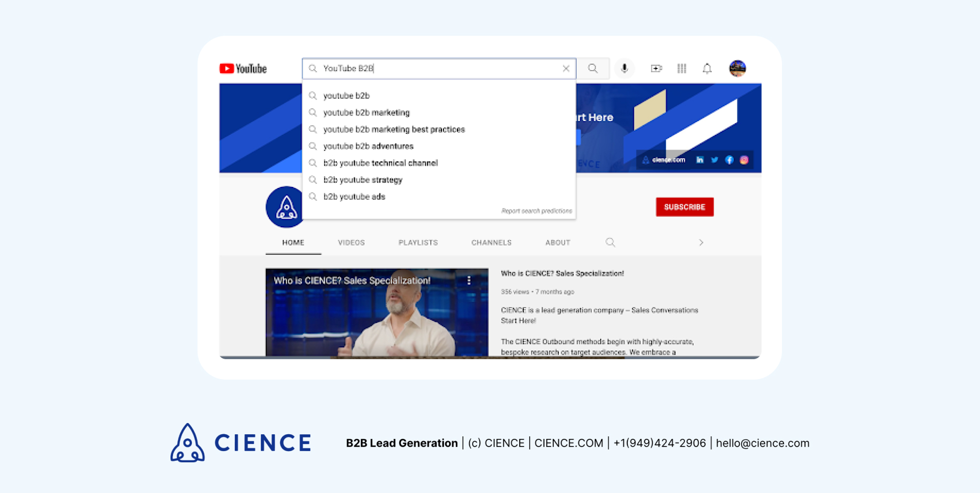Select the suggestion 'youtube b2b marketing'
This screenshot has height=493, width=980.
coord(366,112)
